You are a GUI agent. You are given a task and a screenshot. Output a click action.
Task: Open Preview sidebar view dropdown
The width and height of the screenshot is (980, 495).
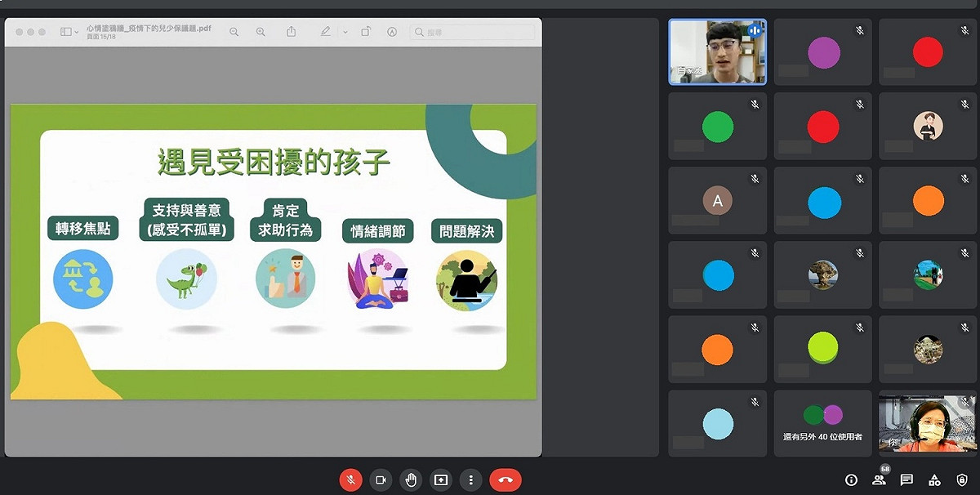point(69,32)
